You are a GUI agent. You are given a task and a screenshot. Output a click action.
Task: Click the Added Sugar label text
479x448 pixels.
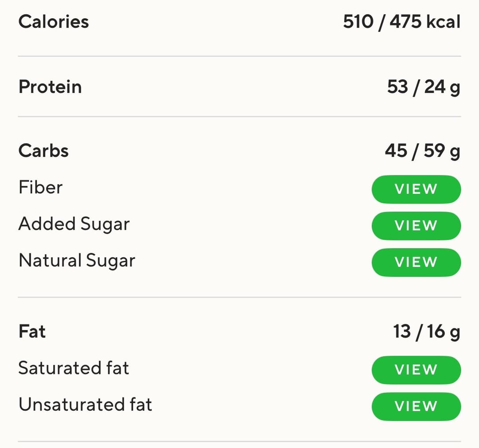74,224
